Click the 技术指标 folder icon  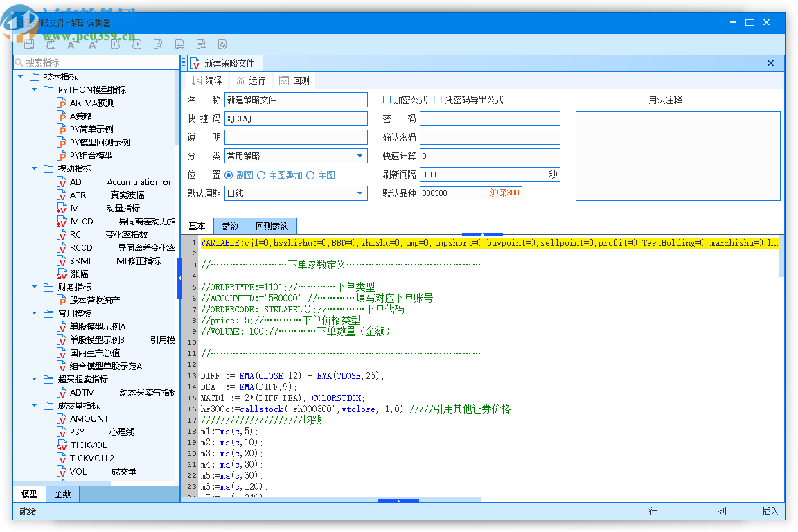point(35,77)
